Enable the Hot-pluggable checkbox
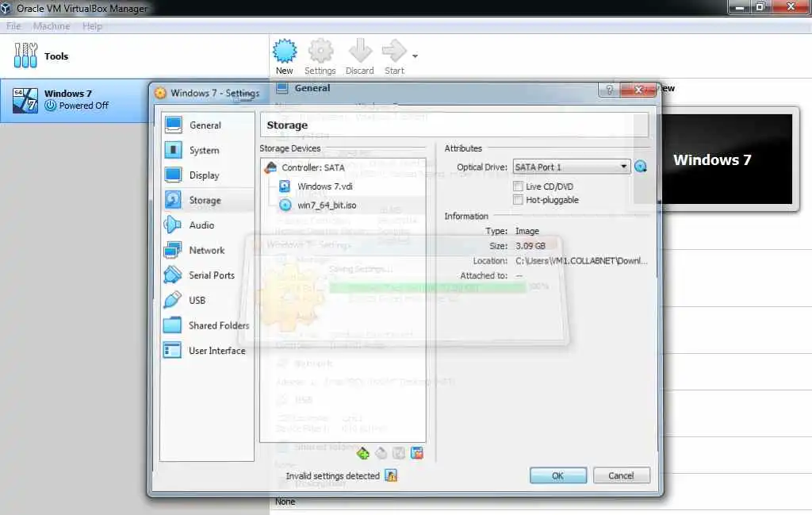 (x=518, y=199)
